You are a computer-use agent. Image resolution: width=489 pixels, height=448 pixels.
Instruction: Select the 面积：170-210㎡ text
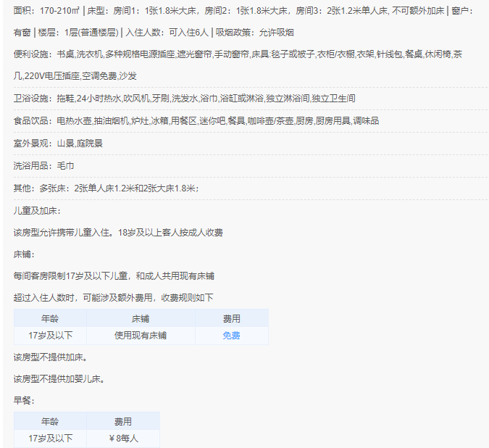[x=46, y=11]
